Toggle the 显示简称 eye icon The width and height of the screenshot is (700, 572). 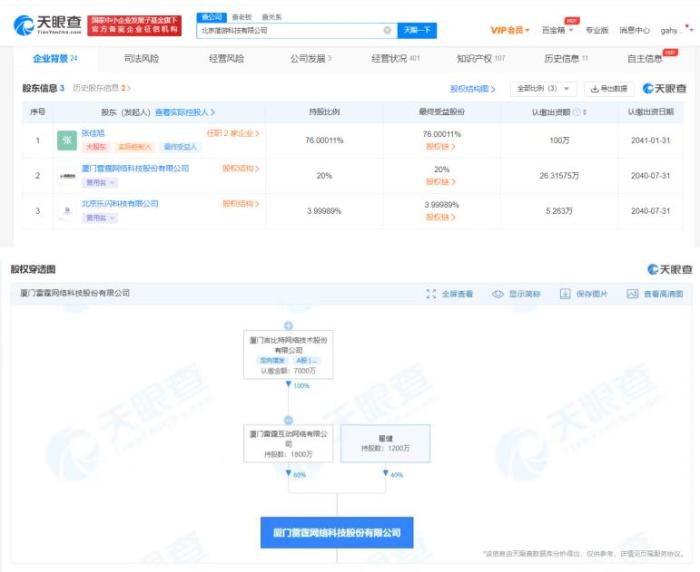point(498,294)
